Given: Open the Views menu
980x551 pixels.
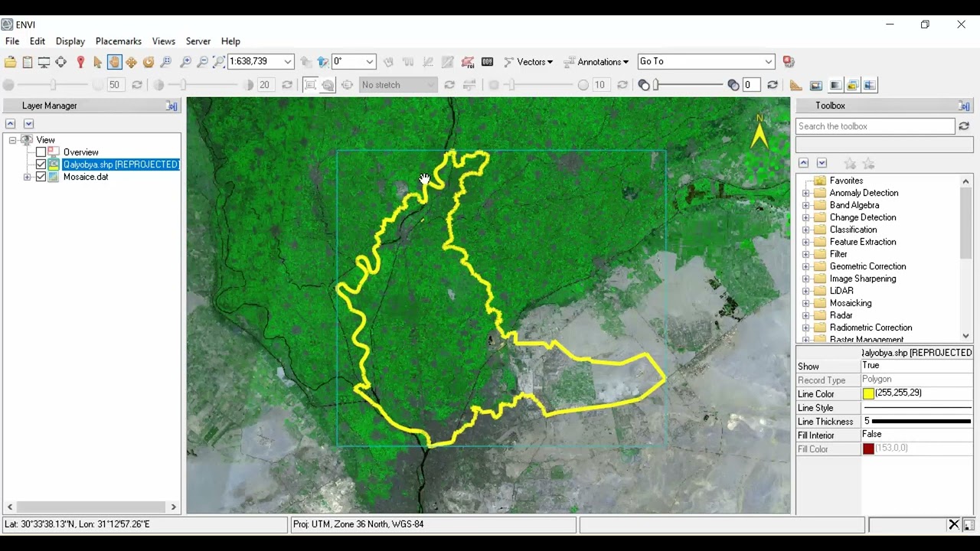Looking at the screenshot, I should coord(164,41).
